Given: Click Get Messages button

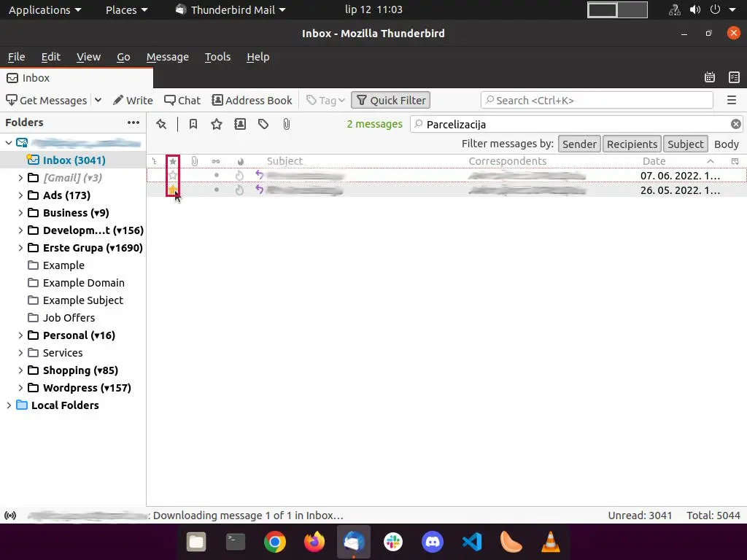Looking at the screenshot, I should click(46, 101).
